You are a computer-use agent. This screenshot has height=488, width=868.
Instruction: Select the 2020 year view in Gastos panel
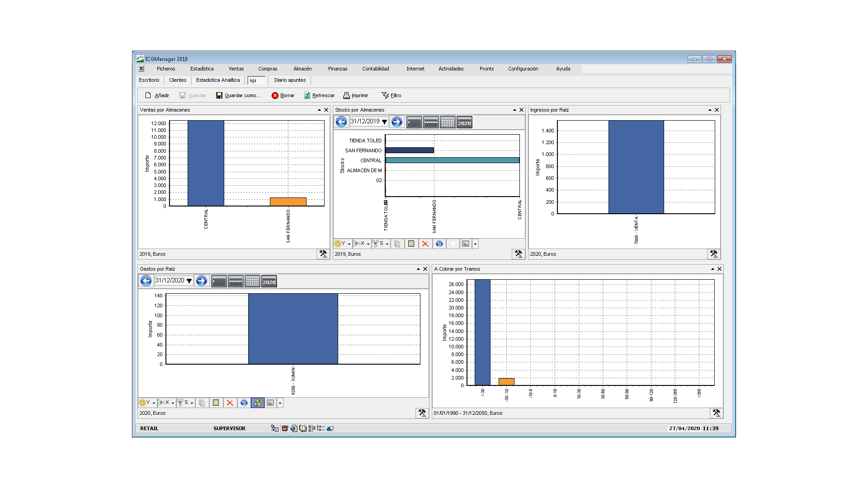[x=269, y=282]
